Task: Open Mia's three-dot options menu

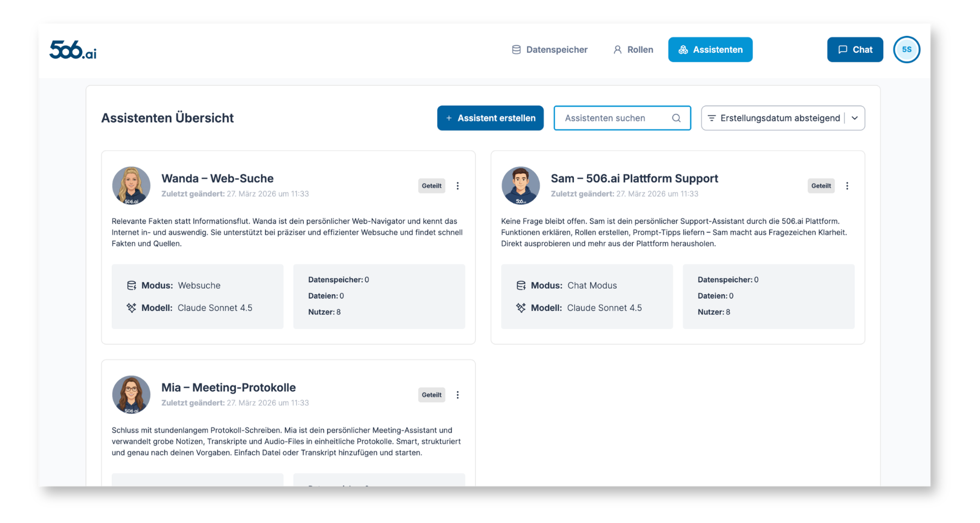Action: pyautogui.click(x=458, y=395)
